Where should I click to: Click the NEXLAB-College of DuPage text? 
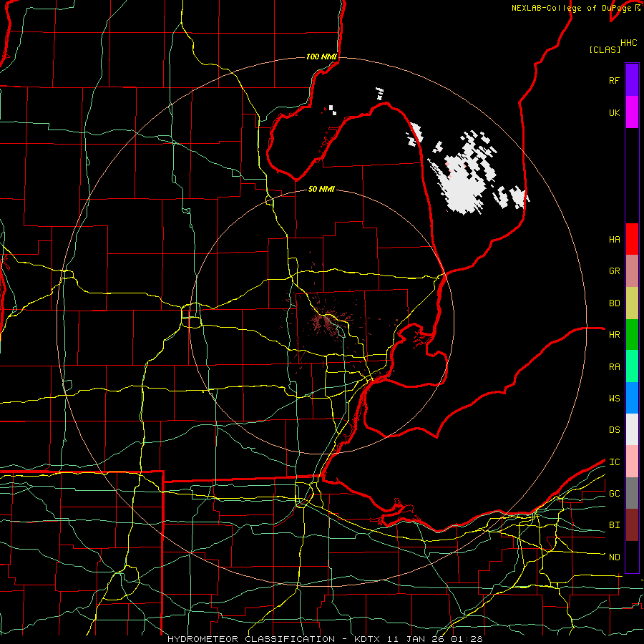tap(573, 8)
